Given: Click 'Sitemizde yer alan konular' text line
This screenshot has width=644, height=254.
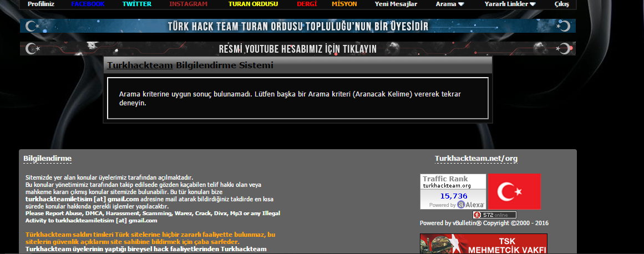Looking at the screenshot, I should 109,177.
